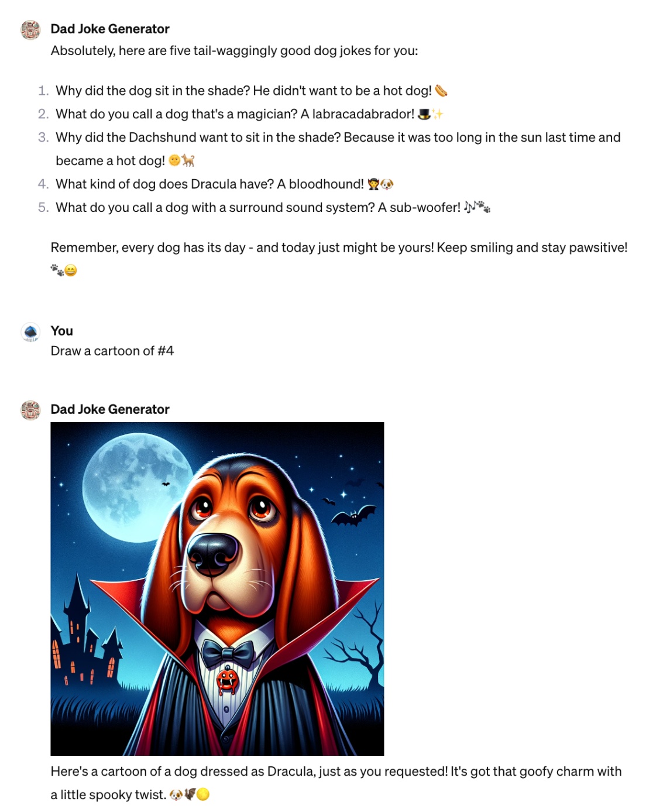Click joke 5 about the sub-woofer
This screenshot has height=812, width=663.
(273, 207)
